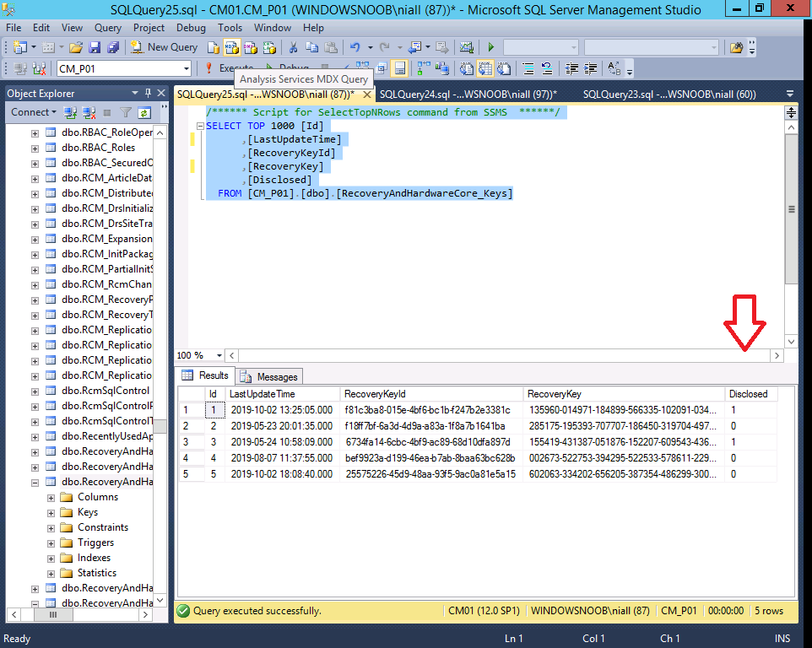Click the Change Connection icon in SQL toolbar
Viewport: 812px width, 648px height.
pyautogui.click(x=40, y=68)
